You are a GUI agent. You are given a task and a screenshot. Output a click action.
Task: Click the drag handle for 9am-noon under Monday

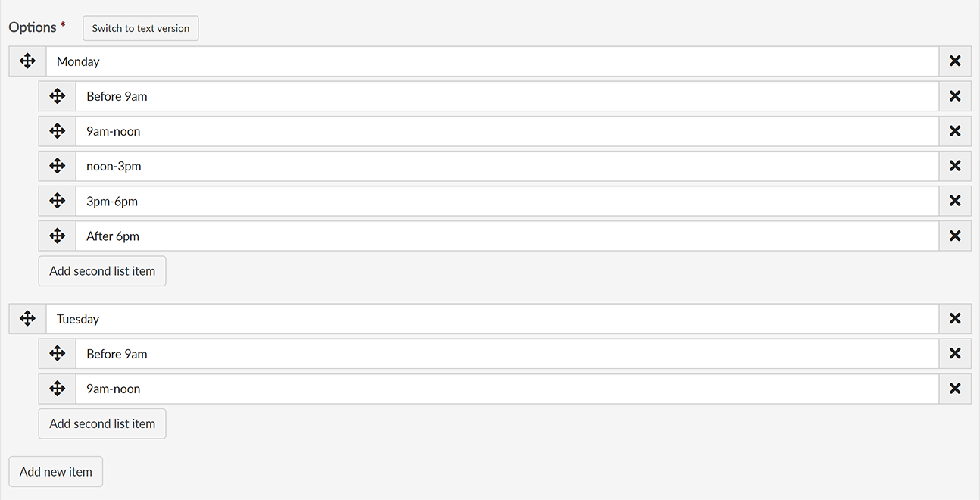[57, 131]
